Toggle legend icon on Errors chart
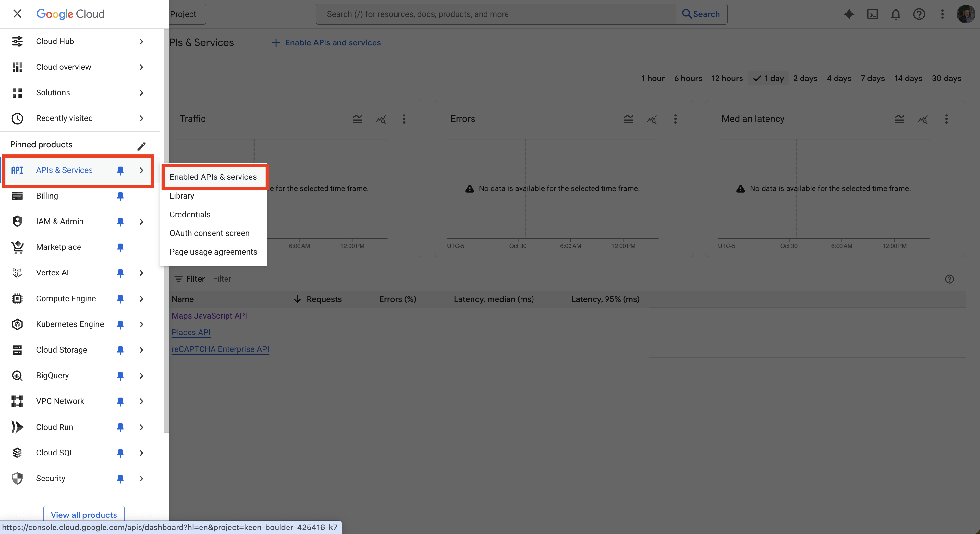 click(x=629, y=119)
